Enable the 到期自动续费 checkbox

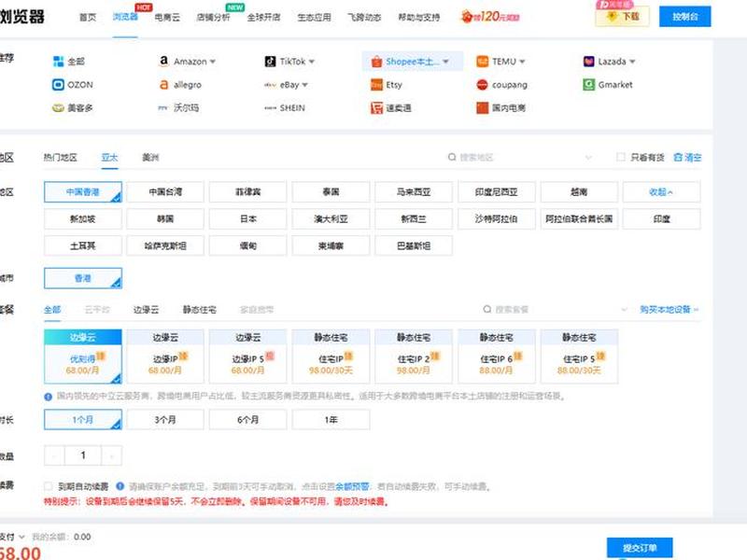coord(49,486)
